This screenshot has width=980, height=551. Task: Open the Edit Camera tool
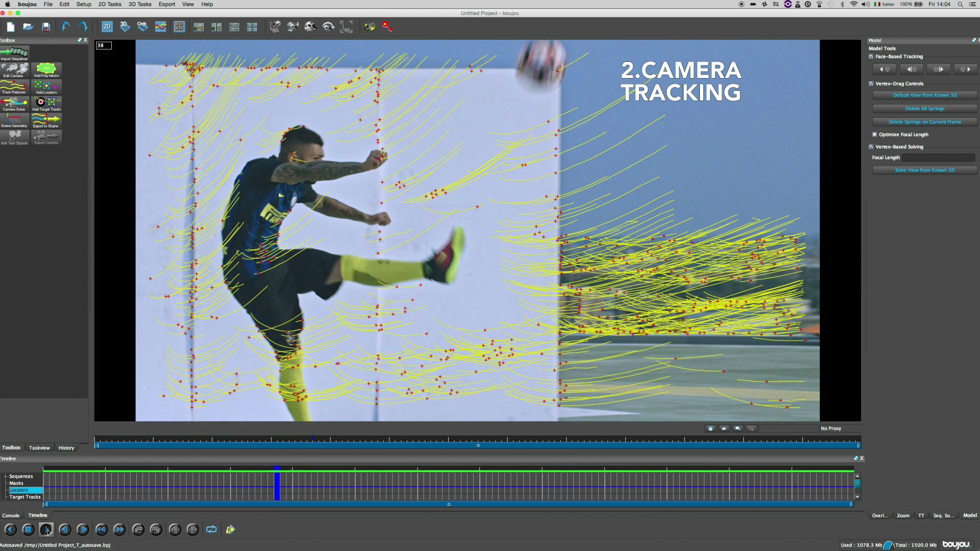pyautogui.click(x=14, y=70)
